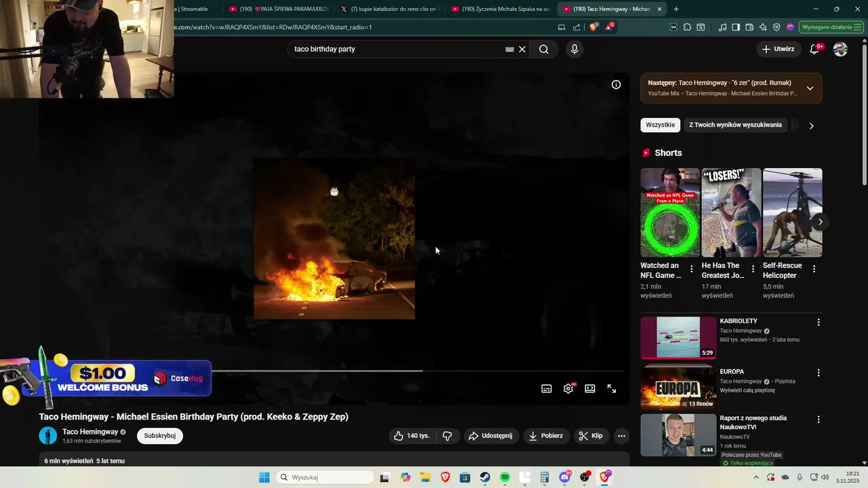Open the player settings gear
This screenshot has width=868, height=488.
568,388
